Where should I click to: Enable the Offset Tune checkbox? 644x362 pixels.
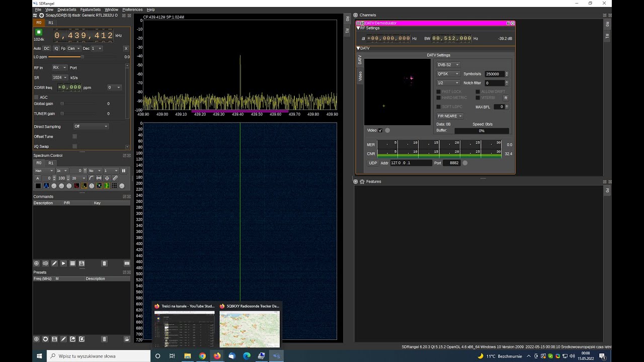(x=74, y=136)
